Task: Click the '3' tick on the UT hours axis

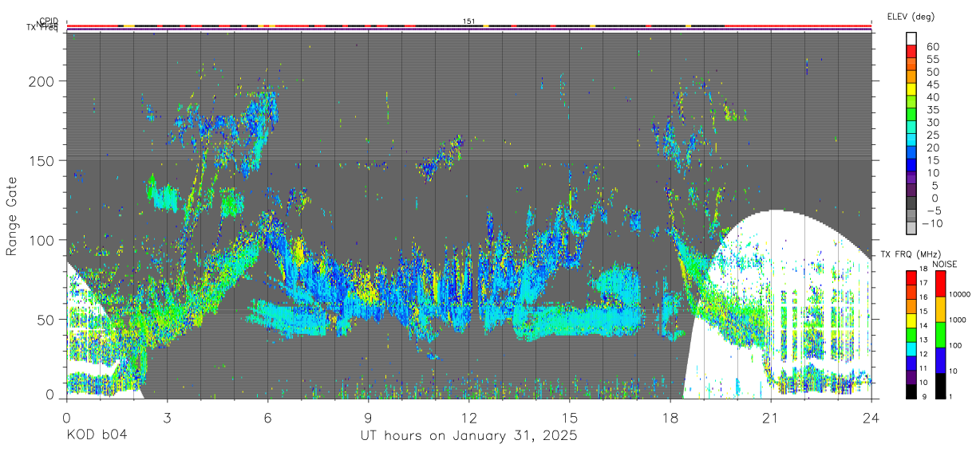Action: [x=167, y=416]
